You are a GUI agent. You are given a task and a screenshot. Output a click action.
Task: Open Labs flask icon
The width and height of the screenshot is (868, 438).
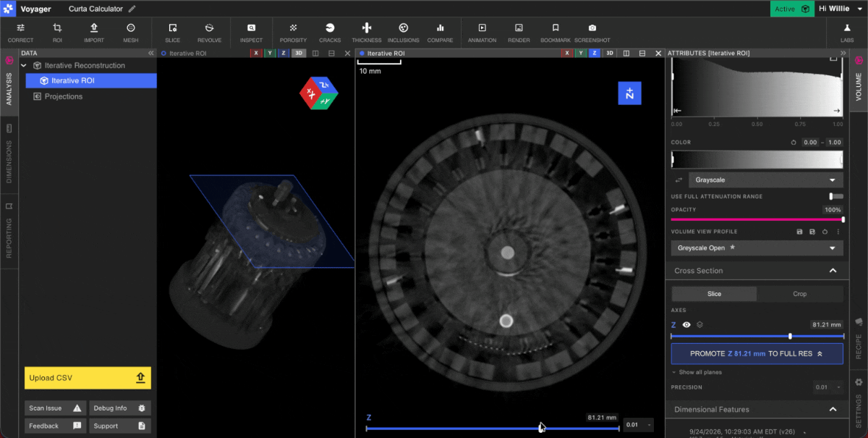pyautogui.click(x=847, y=32)
